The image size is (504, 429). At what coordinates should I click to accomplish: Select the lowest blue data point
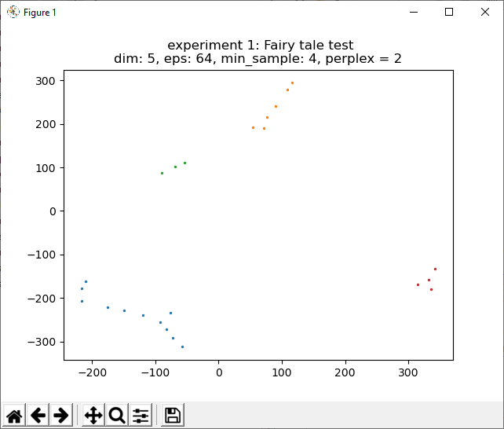(182, 346)
